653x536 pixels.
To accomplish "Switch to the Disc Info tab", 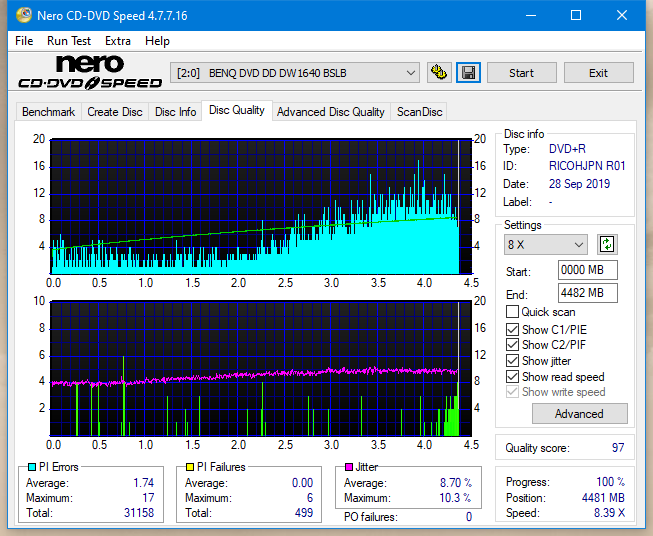I will [175, 112].
